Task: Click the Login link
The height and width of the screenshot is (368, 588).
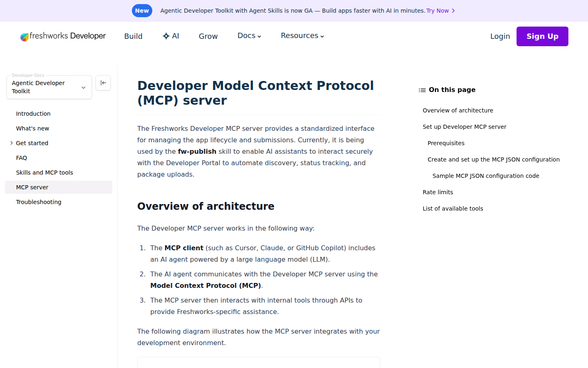Action: pos(500,36)
